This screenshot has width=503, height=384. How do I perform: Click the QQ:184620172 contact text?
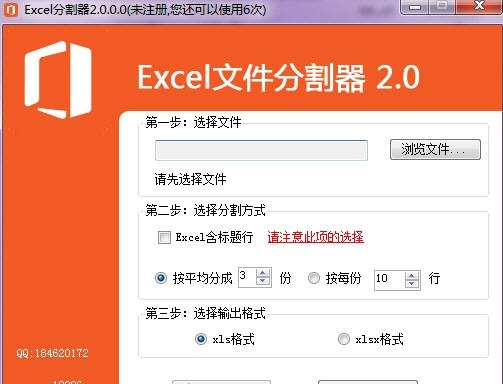pyautogui.click(x=52, y=353)
